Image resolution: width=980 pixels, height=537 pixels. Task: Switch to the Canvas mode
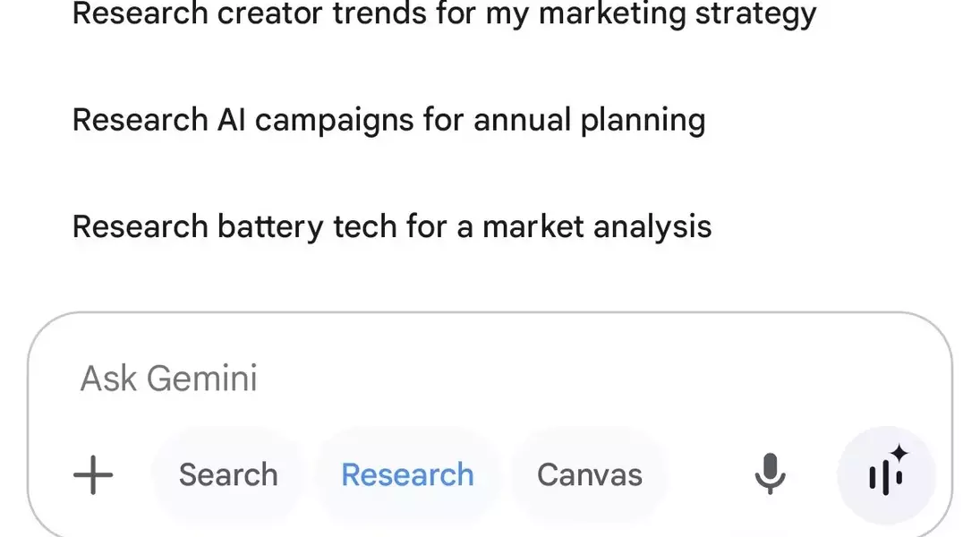590,474
